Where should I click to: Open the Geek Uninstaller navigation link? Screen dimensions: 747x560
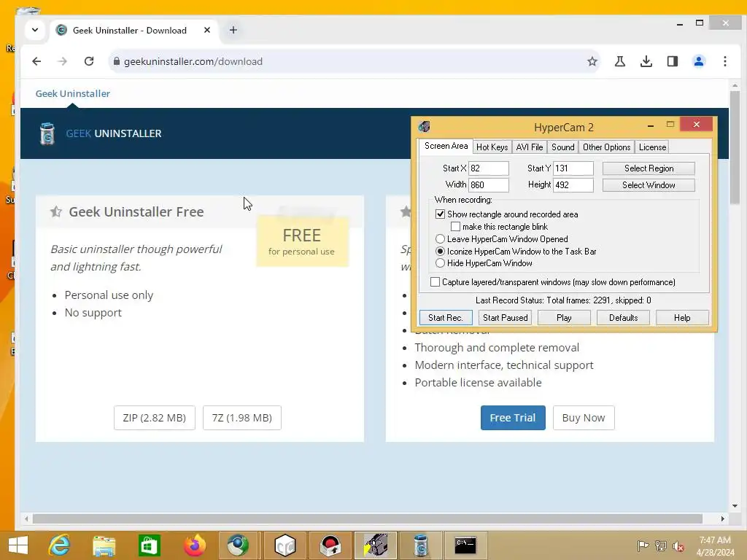[72, 94]
